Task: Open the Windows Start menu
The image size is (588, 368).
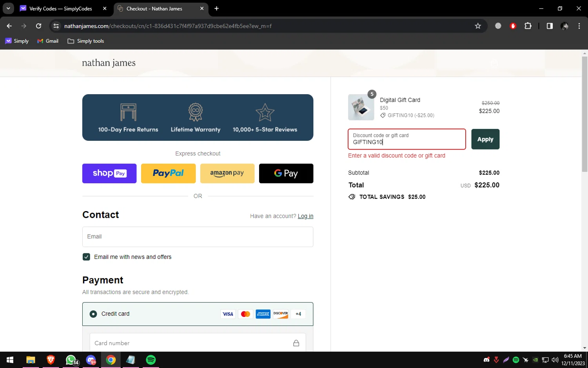Action: coord(10,360)
